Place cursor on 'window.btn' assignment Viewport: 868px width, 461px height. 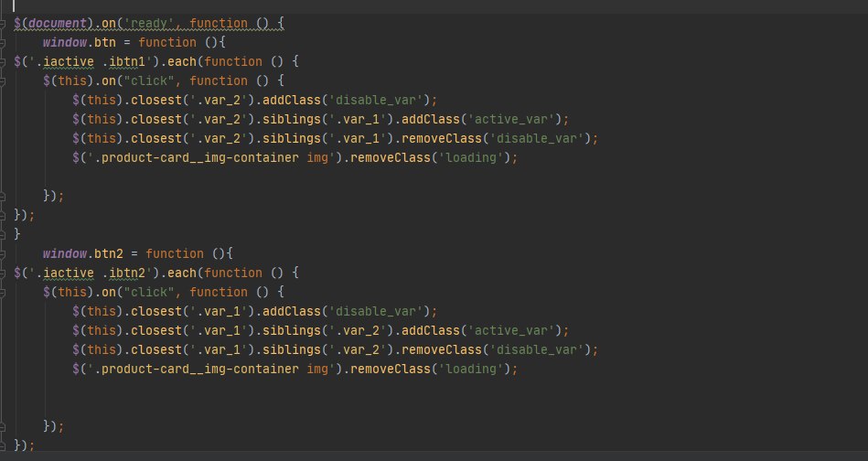[80, 43]
